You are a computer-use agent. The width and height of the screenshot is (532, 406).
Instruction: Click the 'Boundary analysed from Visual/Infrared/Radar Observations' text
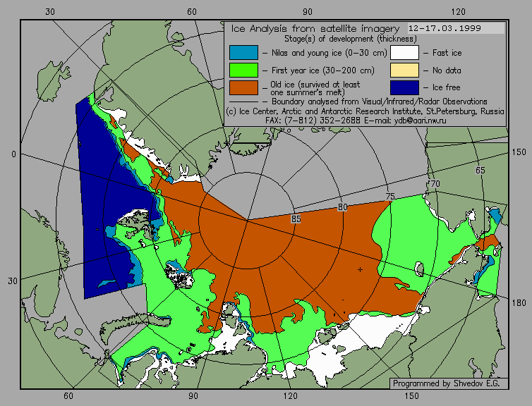click(380, 101)
